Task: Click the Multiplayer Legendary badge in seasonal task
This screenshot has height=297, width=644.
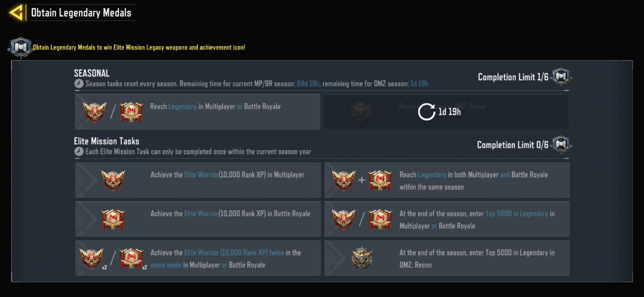Action: 95,112
